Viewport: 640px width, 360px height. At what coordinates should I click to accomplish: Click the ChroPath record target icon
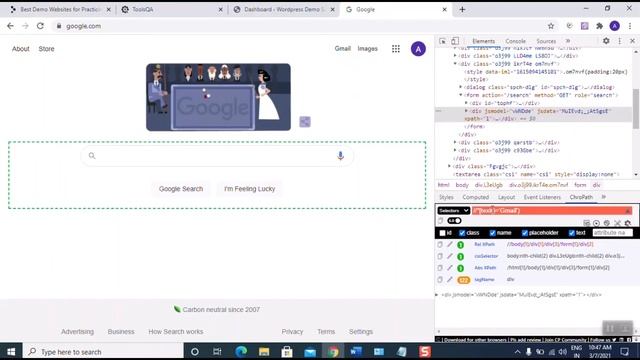(596, 223)
